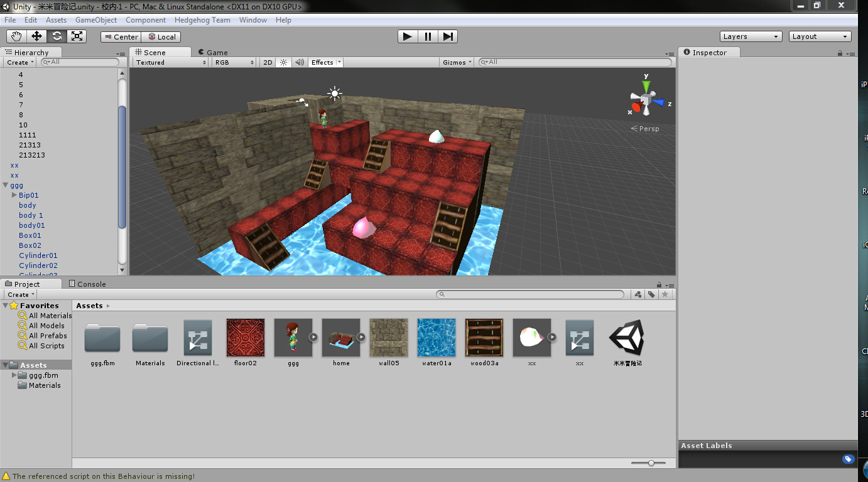Viewport: 868px width, 482px height.
Task: Toggle scene audio speaker button
Action: 300,62
